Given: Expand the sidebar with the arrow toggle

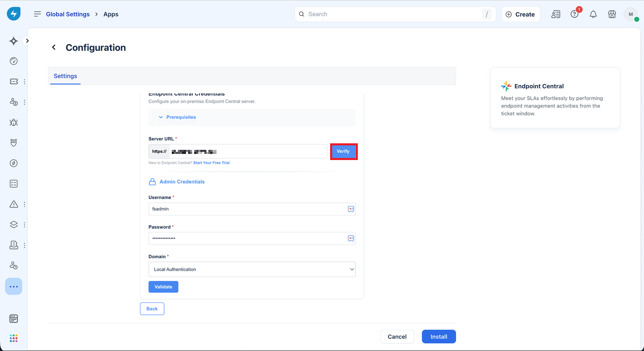Looking at the screenshot, I should click(x=27, y=41).
